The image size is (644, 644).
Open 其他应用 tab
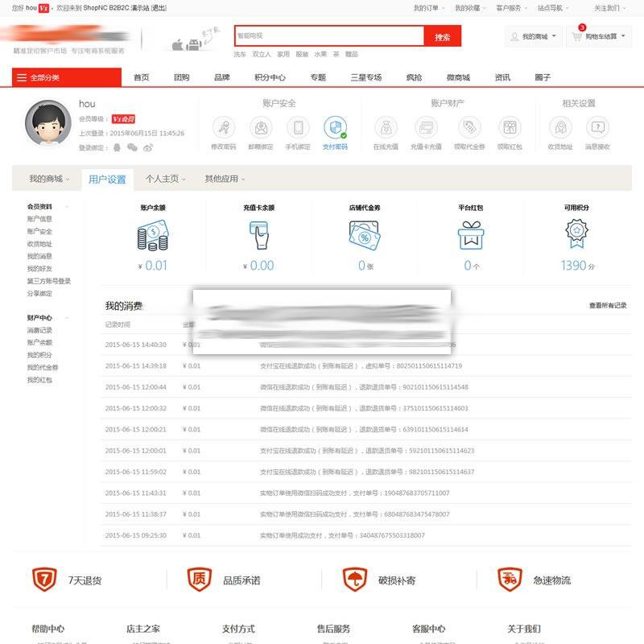tap(225, 179)
